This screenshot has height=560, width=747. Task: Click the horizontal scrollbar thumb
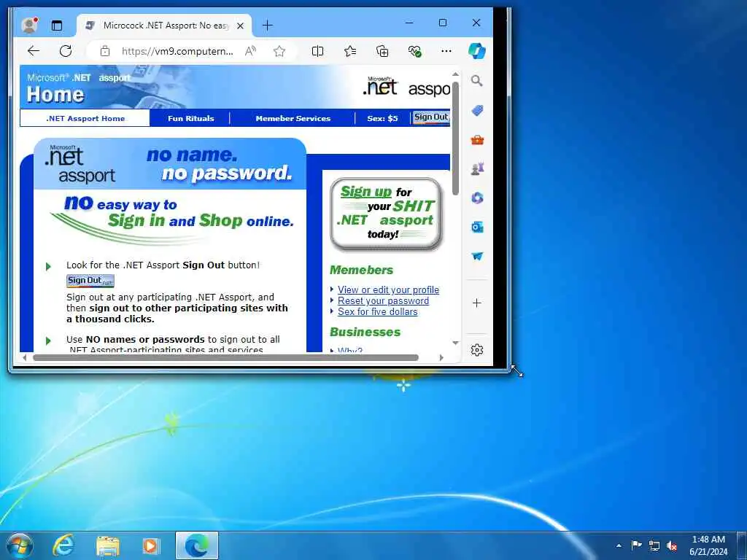(x=225, y=357)
